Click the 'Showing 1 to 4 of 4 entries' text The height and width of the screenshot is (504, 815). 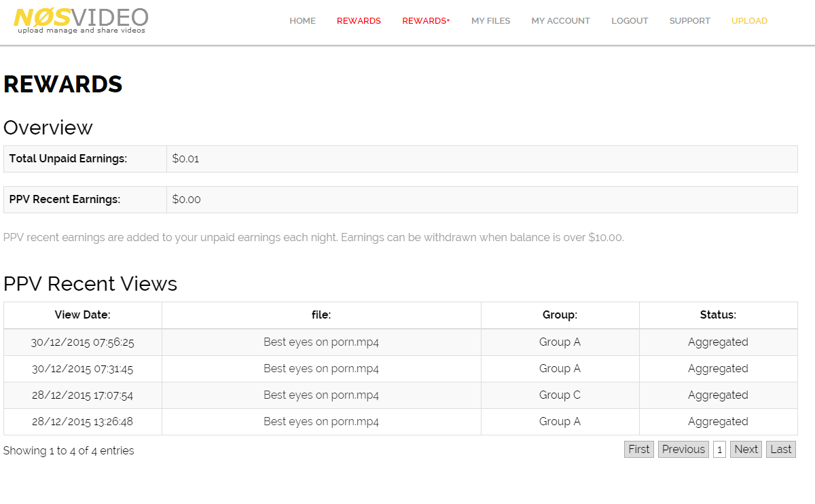coord(69,451)
